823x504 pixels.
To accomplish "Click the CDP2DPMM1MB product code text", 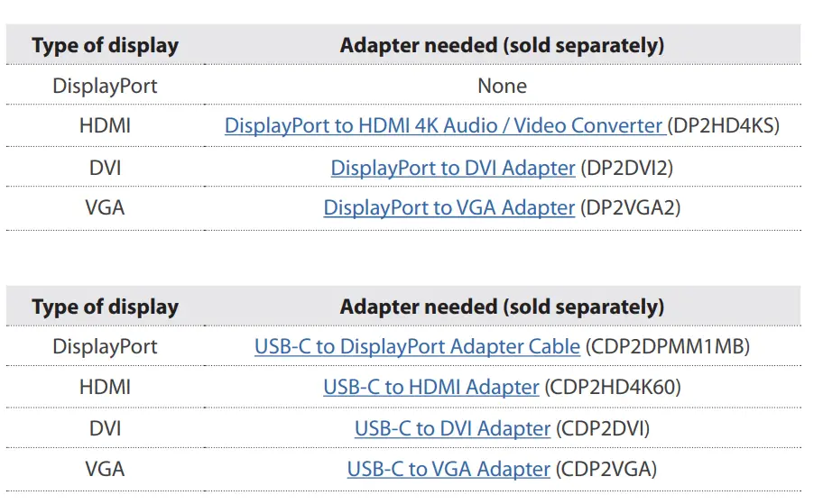I will tap(667, 347).
